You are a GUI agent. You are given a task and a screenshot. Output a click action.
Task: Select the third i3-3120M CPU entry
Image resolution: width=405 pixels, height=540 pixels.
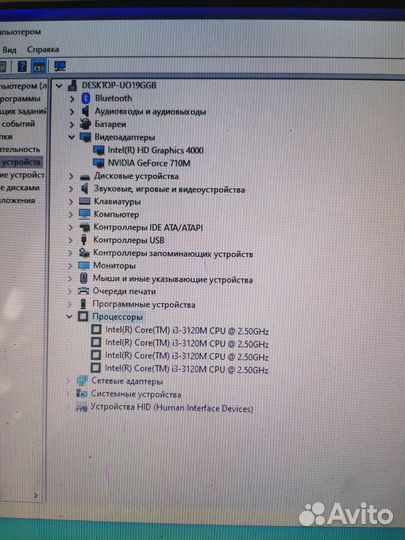pos(187,356)
